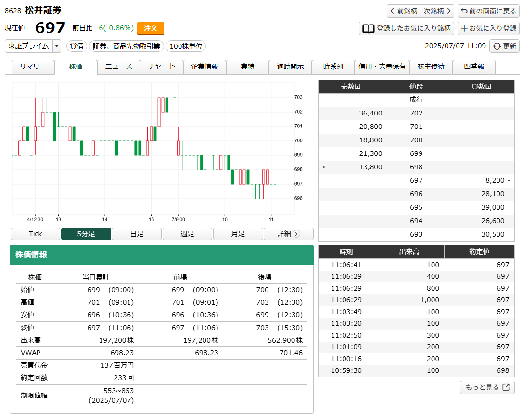Screen dimensions: 523x420
Task: Click 約定回数 value 233回
Action: [124, 378]
